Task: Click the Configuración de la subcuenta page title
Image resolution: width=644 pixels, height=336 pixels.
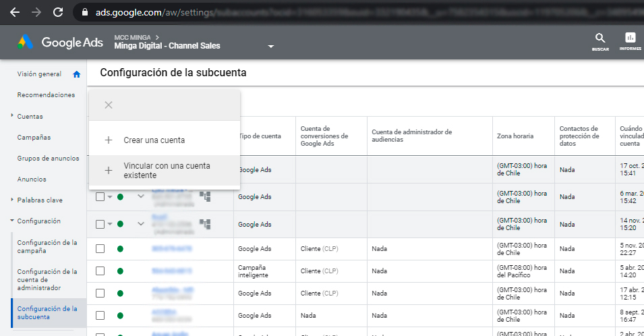Action: tap(173, 73)
